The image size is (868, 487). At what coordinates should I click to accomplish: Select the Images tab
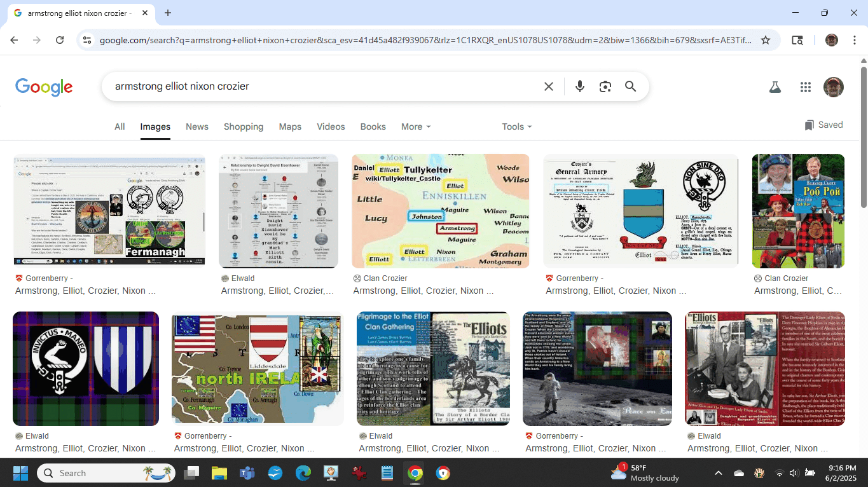click(155, 127)
